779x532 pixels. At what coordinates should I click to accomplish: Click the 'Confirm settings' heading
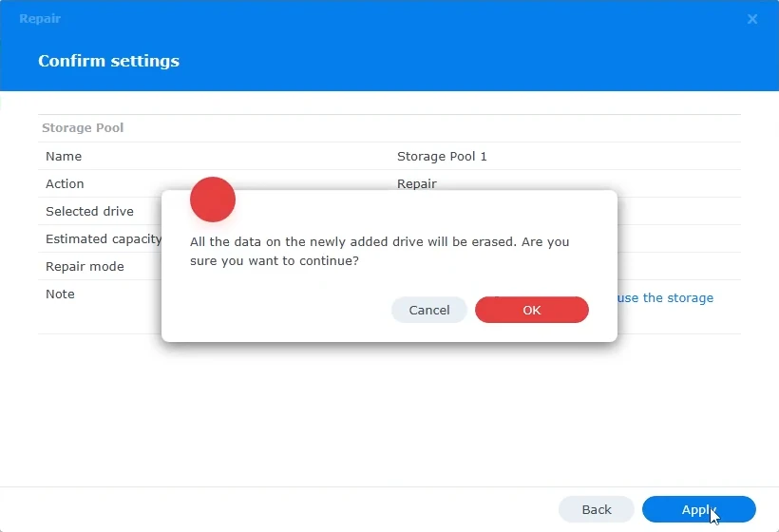pyautogui.click(x=109, y=61)
